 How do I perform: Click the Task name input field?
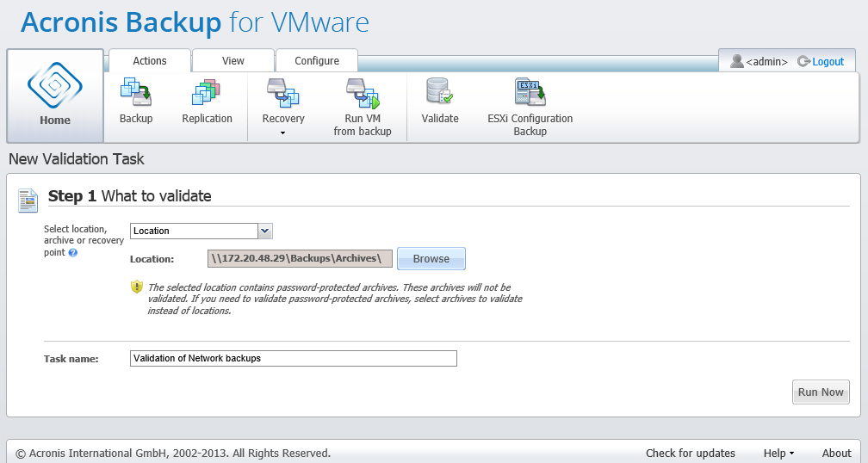[x=294, y=359]
